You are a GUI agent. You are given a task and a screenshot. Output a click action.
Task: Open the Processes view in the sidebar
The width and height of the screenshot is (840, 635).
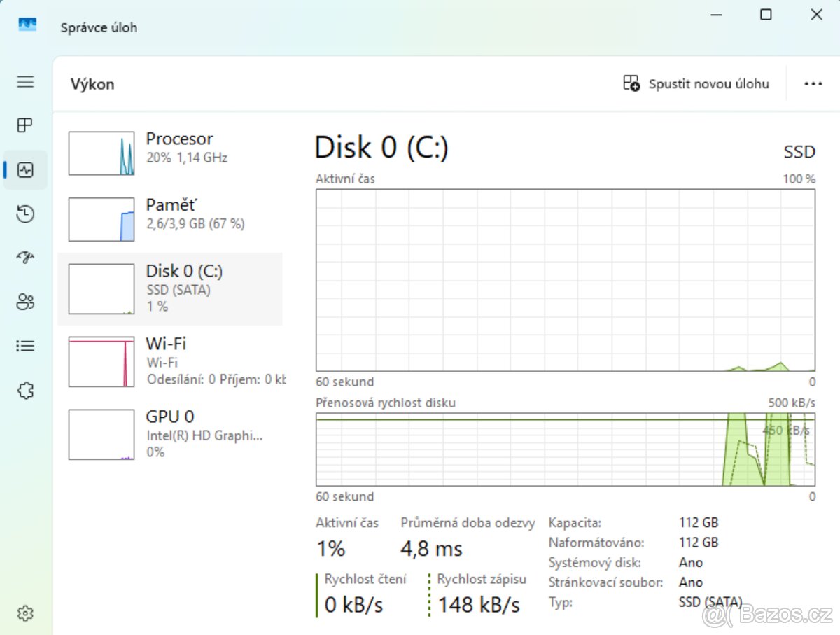[x=25, y=125]
